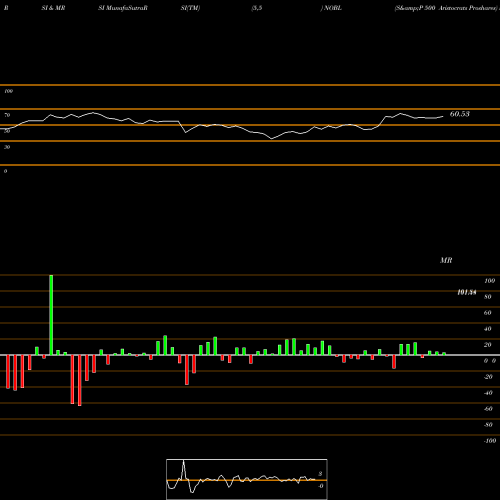Click the -80 label on the MR axis
The width and height of the screenshot is (500, 500).
coord(488,425)
